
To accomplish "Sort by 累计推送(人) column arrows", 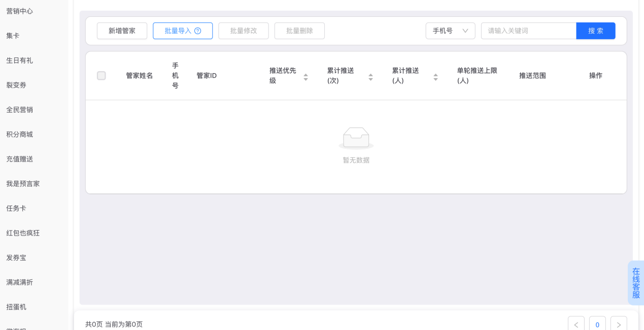I will click(x=435, y=77).
